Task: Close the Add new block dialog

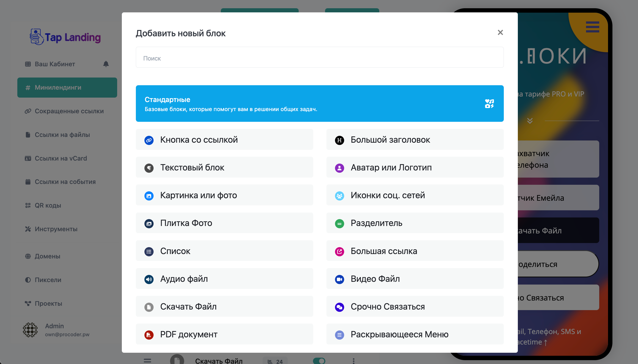Action: point(500,32)
